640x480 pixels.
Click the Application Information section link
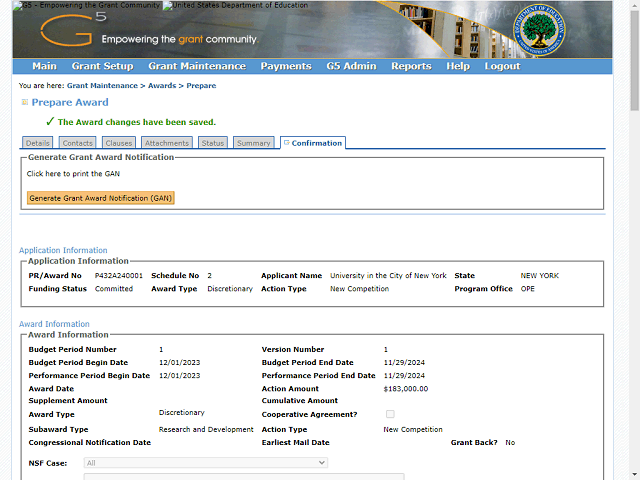pos(63,250)
